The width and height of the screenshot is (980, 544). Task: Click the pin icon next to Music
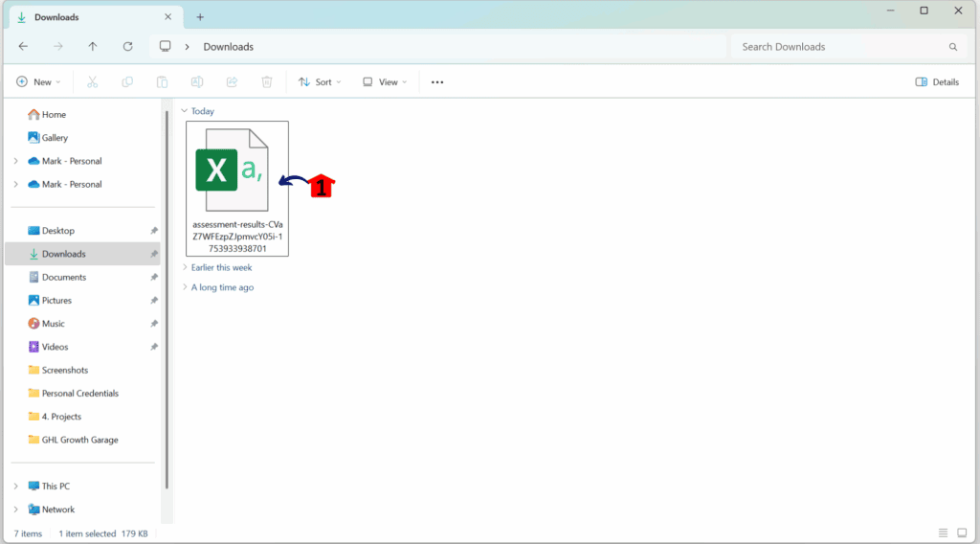pos(154,324)
